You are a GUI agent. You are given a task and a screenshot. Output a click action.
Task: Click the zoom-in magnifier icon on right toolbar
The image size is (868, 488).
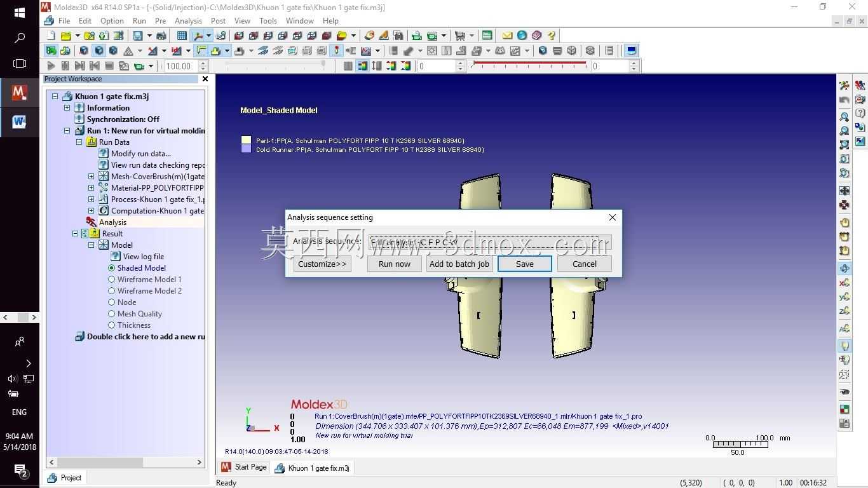click(844, 117)
